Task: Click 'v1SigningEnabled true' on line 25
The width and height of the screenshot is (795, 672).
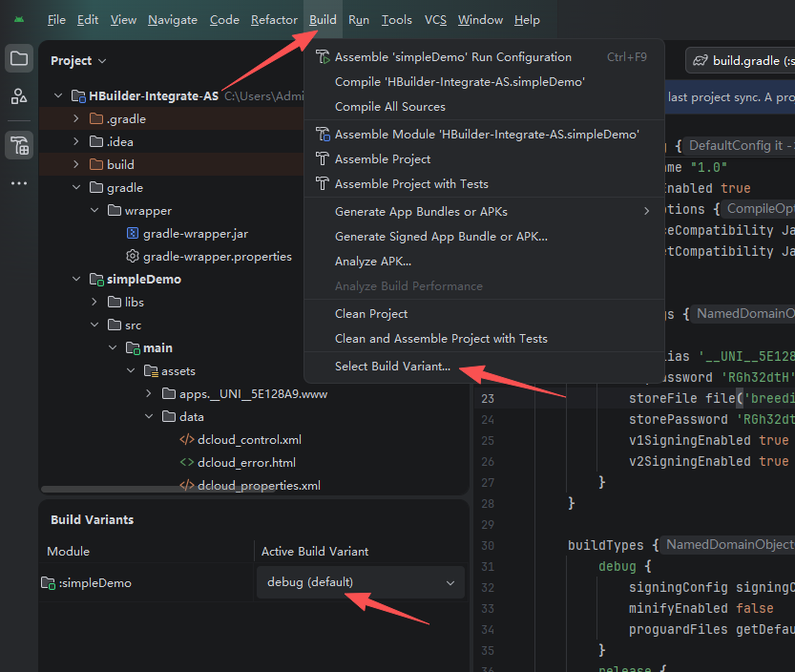Action: (709, 440)
